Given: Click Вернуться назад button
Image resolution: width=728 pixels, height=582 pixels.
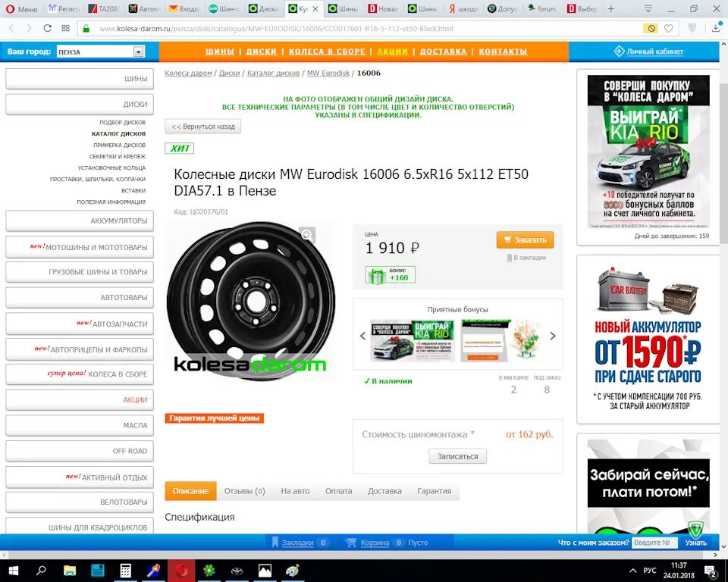Looking at the screenshot, I should pos(203,127).
